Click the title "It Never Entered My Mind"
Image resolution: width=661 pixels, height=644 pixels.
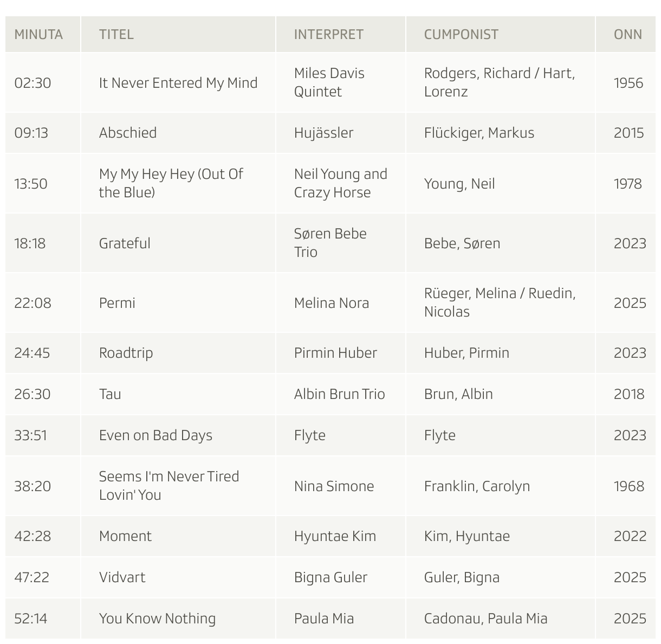coord(178,83)
